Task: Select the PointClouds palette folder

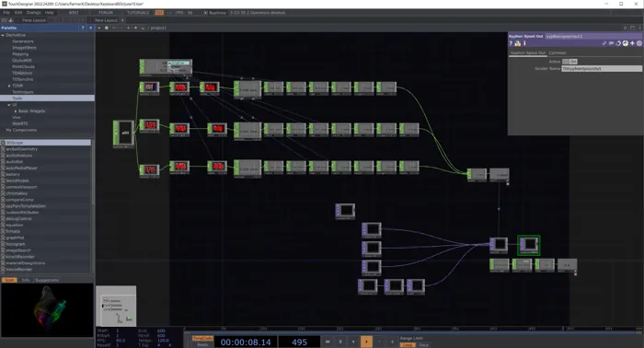Action: 23,67
